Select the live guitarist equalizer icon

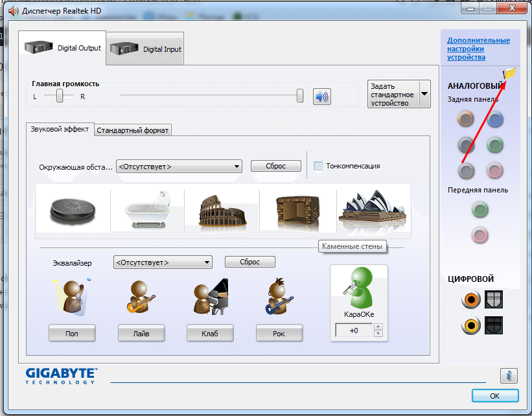click(x=141, y=297)
